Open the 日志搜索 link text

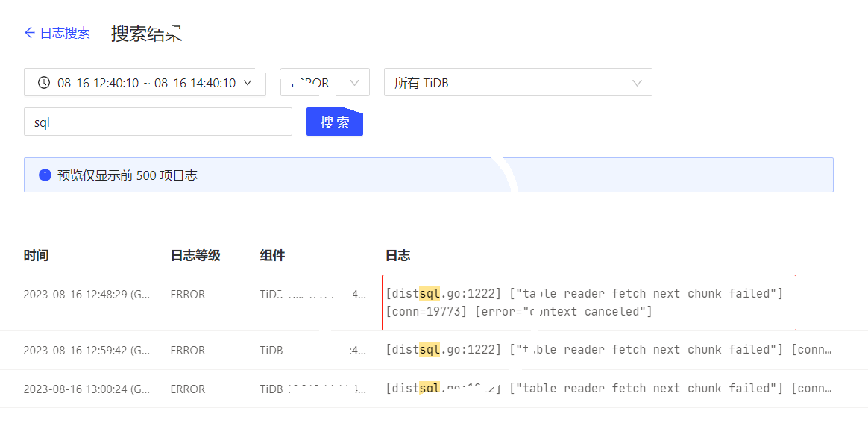click(65, 33)
